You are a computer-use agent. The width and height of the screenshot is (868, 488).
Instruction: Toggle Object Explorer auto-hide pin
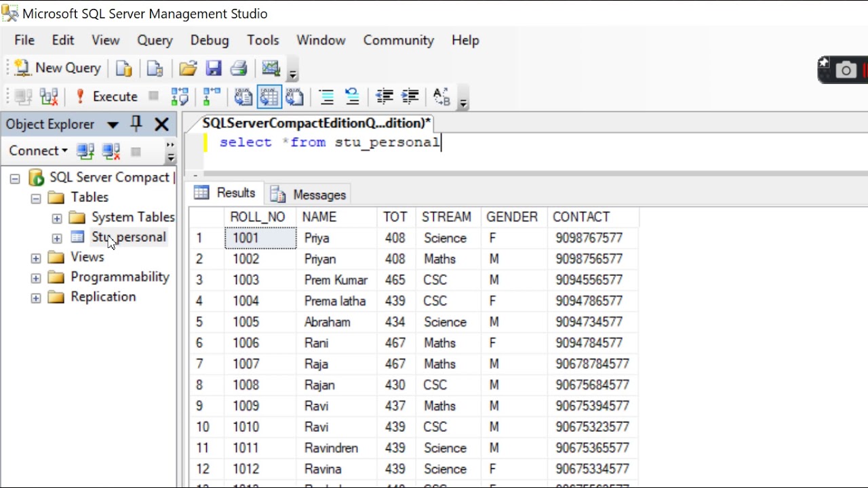tap(136, 124)
